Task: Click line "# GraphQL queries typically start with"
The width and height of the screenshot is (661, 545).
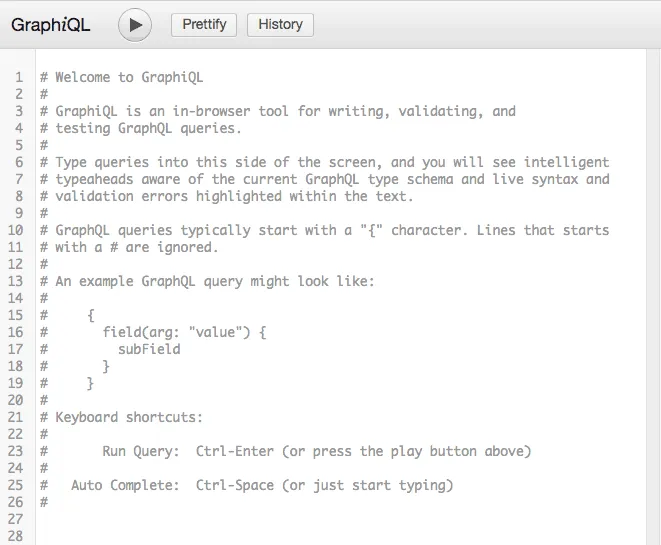Action: tap(325, 230)
